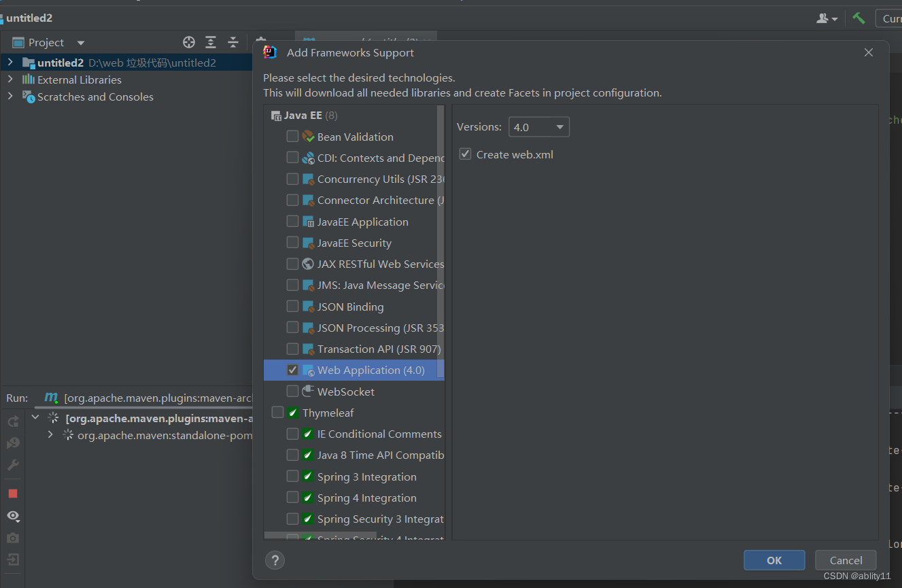Click the wrench icon in Run toolbar
This screenshot has height=588, width=902.
pyautogui.click(x=13, y=465)
